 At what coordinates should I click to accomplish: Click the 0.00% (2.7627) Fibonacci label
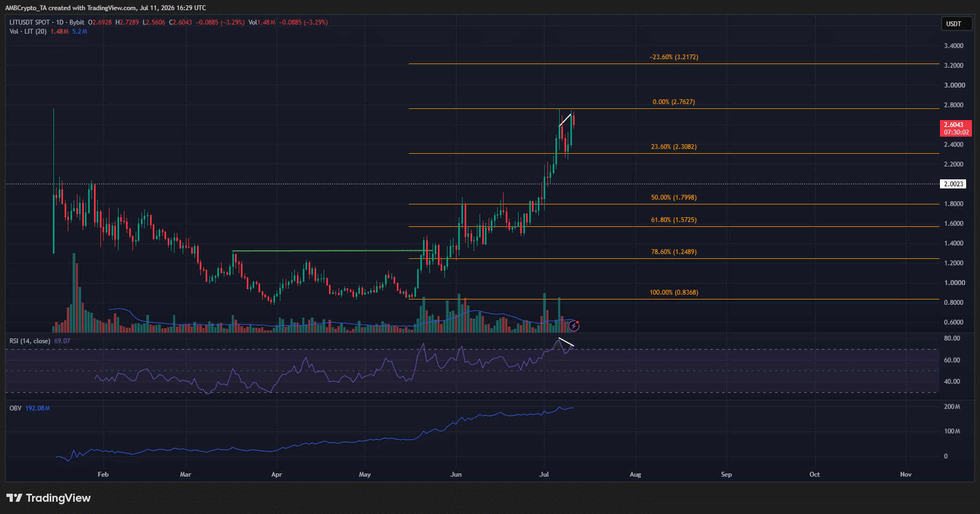[x=674, y=102]
